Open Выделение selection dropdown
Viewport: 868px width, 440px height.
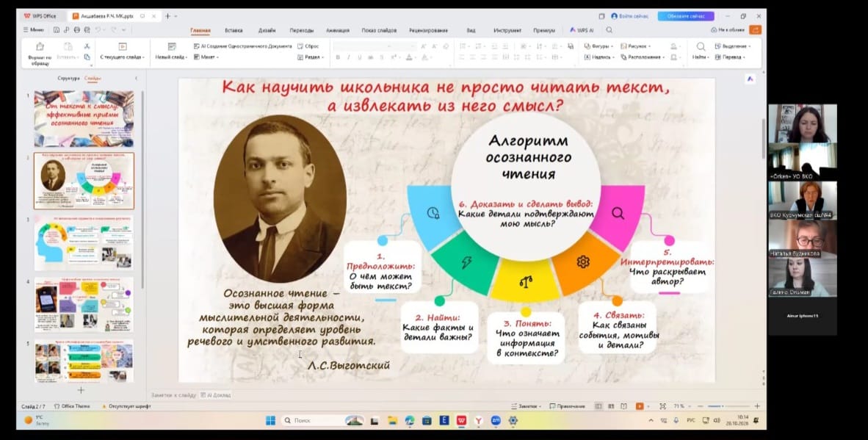[733, 46]
